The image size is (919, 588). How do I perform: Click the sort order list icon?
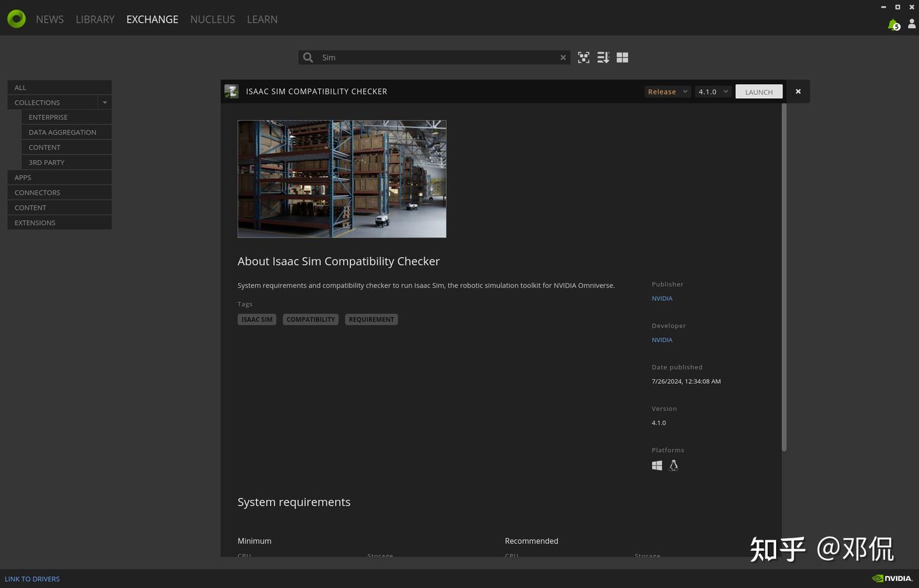tap(603, 57)
